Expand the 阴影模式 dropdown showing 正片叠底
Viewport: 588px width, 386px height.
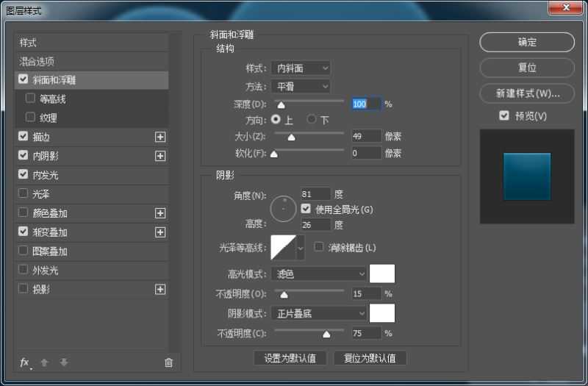(x=318, y=313)
